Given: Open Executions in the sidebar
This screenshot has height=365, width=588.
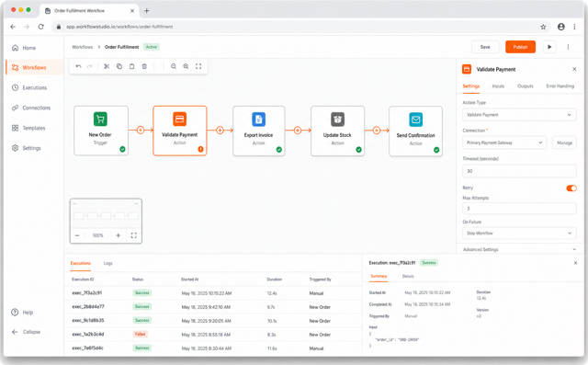Looking at the screenshot, I should tap(29, 87).
